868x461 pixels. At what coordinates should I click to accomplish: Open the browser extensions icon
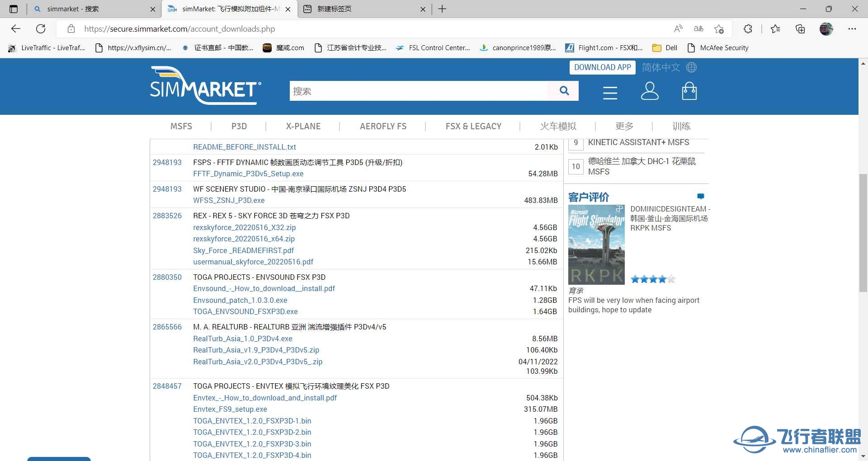(x=748, y=29)
